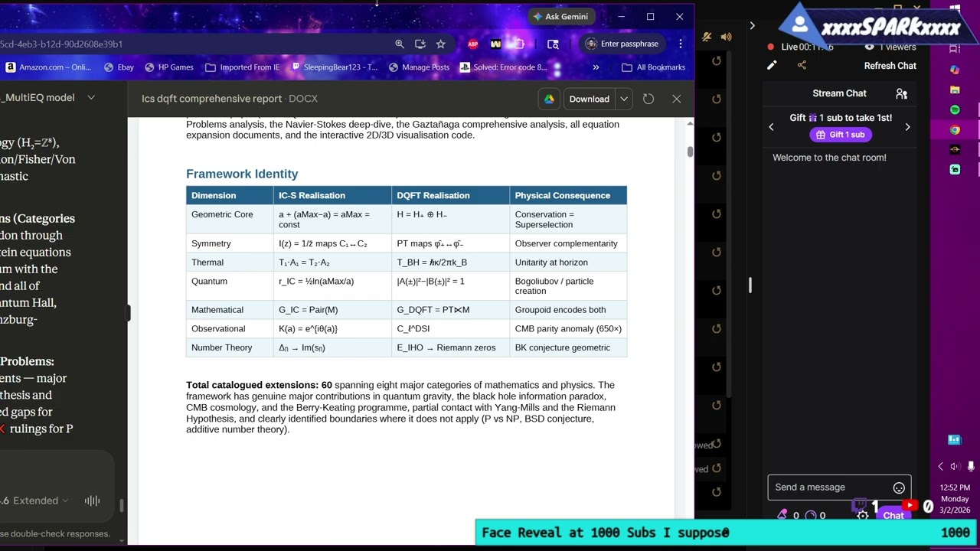The height and width of the screenshot is (551, 980).
Task: Collapse the stream chat panel with the arrow
Action: pyautogui.click(x=752, y=26)
